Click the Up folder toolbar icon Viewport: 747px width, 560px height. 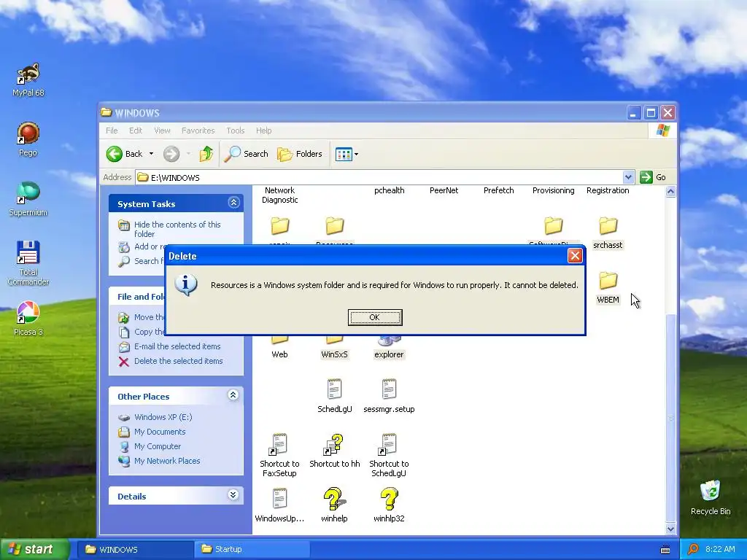coord(206,154)
